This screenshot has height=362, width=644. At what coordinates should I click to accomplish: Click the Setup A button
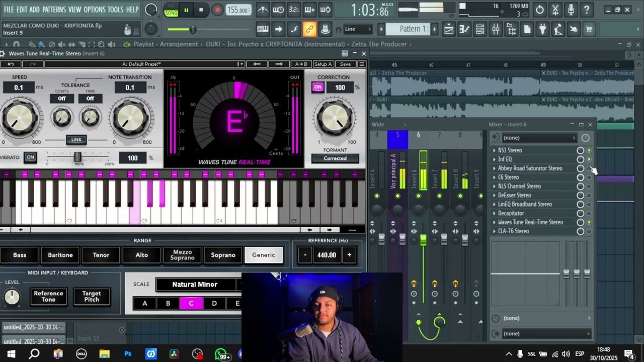pos(323,64)
